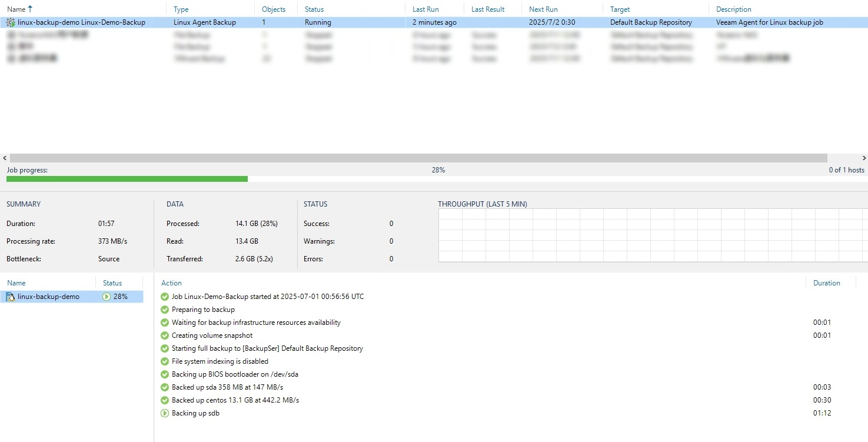Click the Action column header in log
Viewport: 868px width, 442px height.
pos(171,283)
